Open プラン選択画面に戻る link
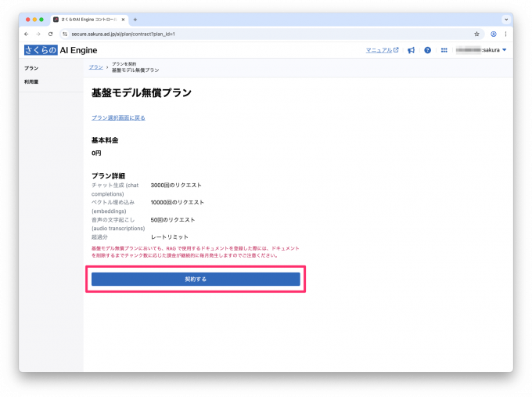The height and width of the screenshot is (397, 532). (x=118, y=117)
